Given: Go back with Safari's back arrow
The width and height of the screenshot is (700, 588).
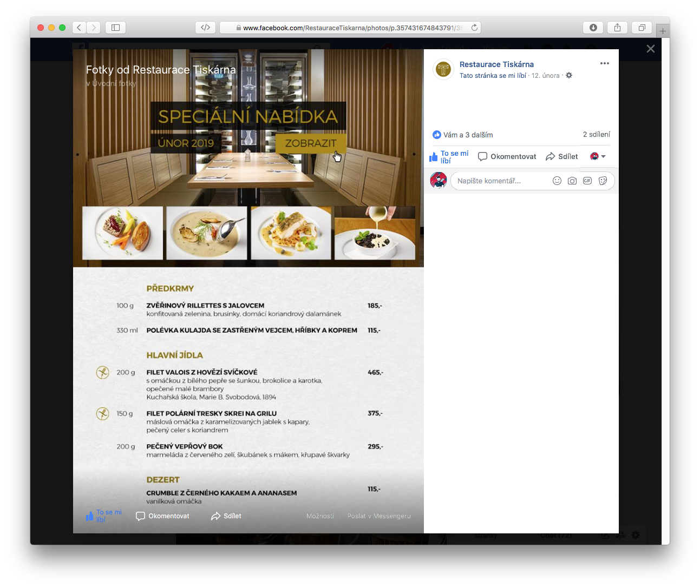Looking at the screenshot, I should click(x=80, y=28).
